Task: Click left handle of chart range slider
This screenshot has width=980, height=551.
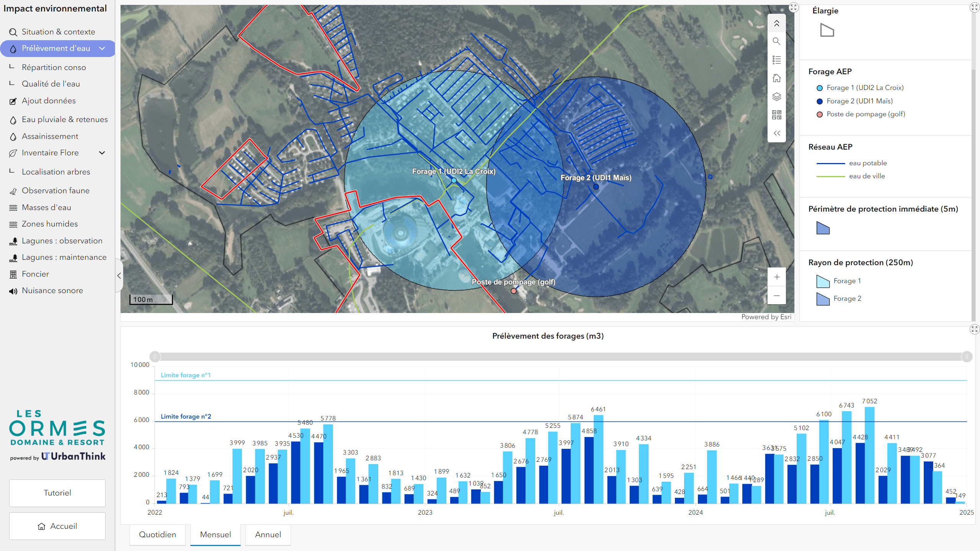Action: point(155,357)
